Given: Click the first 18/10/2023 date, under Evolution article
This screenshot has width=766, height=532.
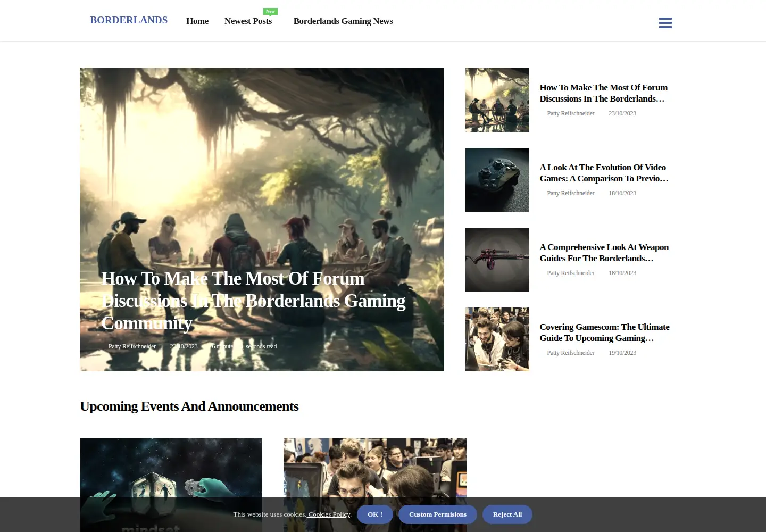Looking at the screenshot, I should tap(622, 193).
